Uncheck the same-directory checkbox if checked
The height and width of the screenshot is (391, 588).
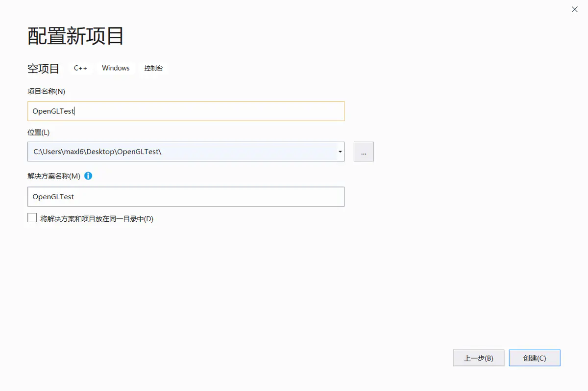pos(32,217)
